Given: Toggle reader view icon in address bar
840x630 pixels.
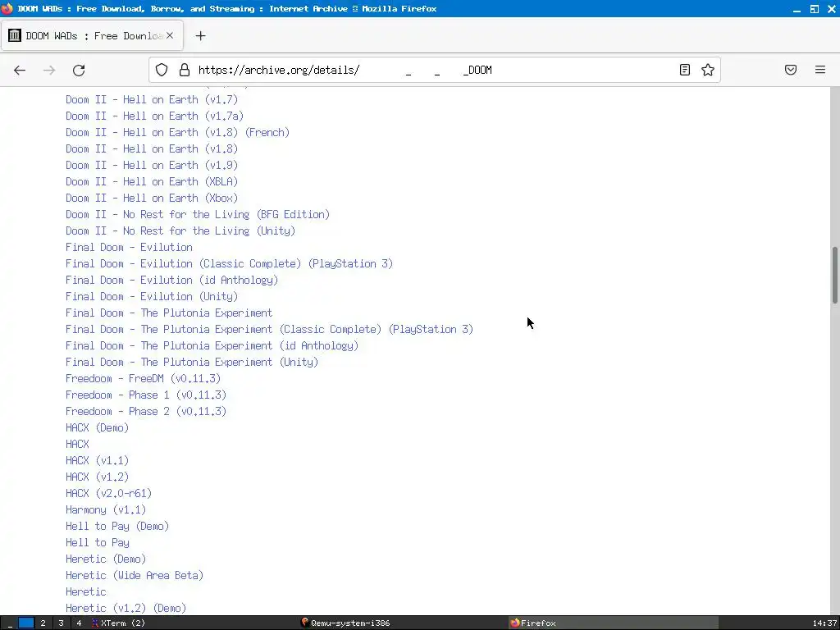Looking at the screenshot, I should tap(685, 70).
